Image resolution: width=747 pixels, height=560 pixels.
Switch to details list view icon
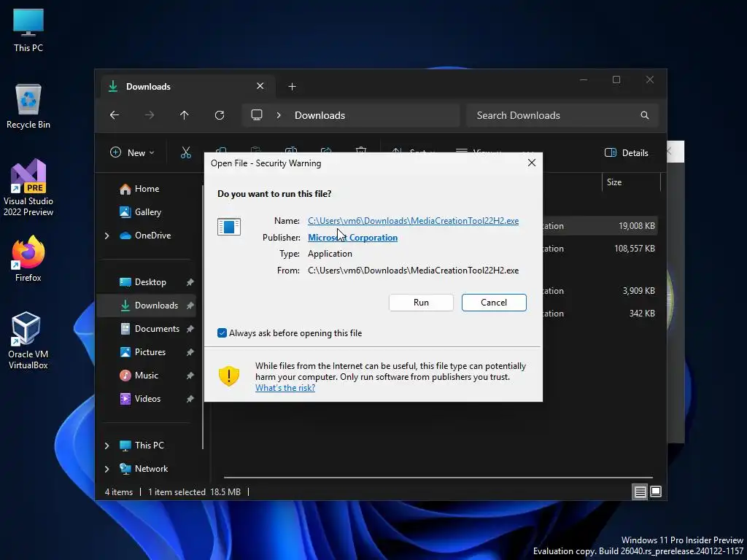640,491
